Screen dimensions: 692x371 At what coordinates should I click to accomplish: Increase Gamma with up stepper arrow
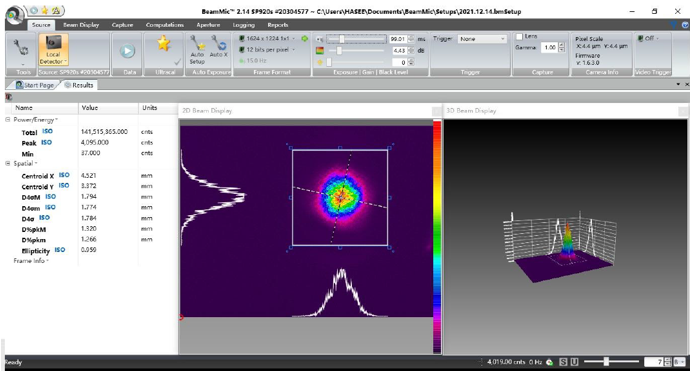click(x=561, y=45)
